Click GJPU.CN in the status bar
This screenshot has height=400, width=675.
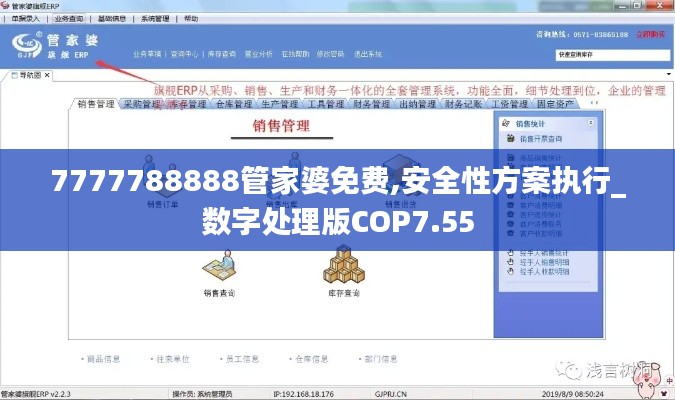390,394
